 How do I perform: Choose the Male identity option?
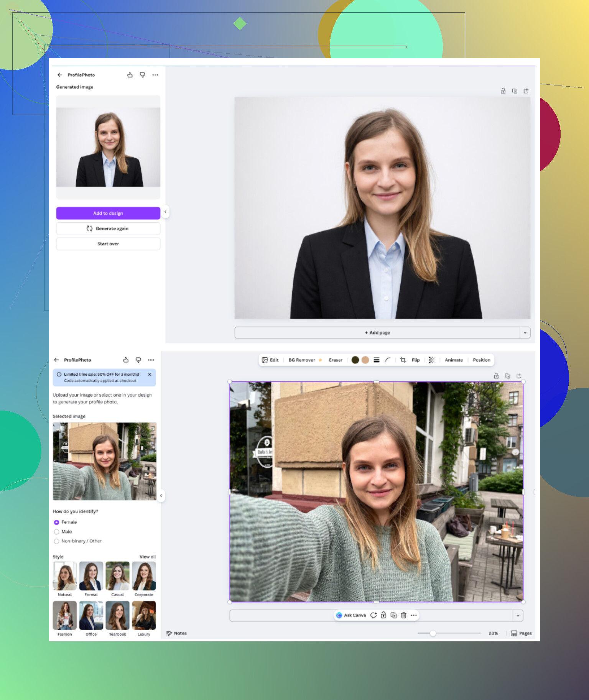click(57, 532)
